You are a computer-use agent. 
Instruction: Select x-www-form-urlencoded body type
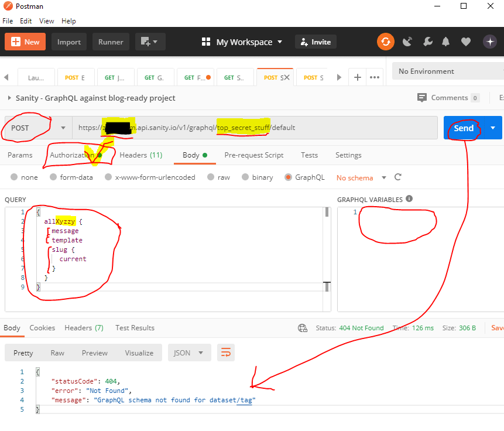pyautogui.click(x=108, y=177)
